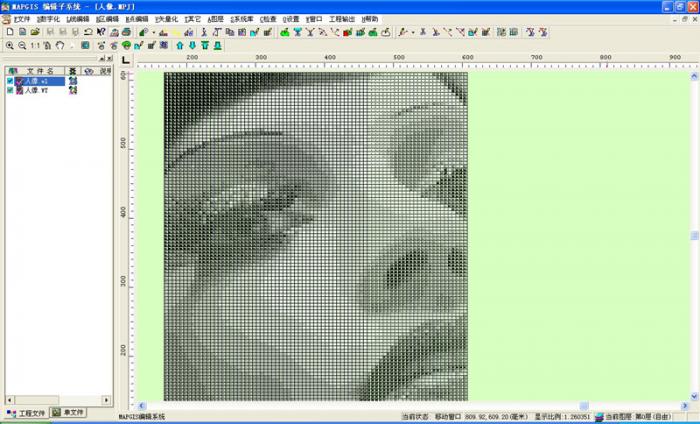This screenshot has height=424, width=700.
Task: Select the 人像.WT file entry
Action: pyautogui.click(x=37, y=90)
